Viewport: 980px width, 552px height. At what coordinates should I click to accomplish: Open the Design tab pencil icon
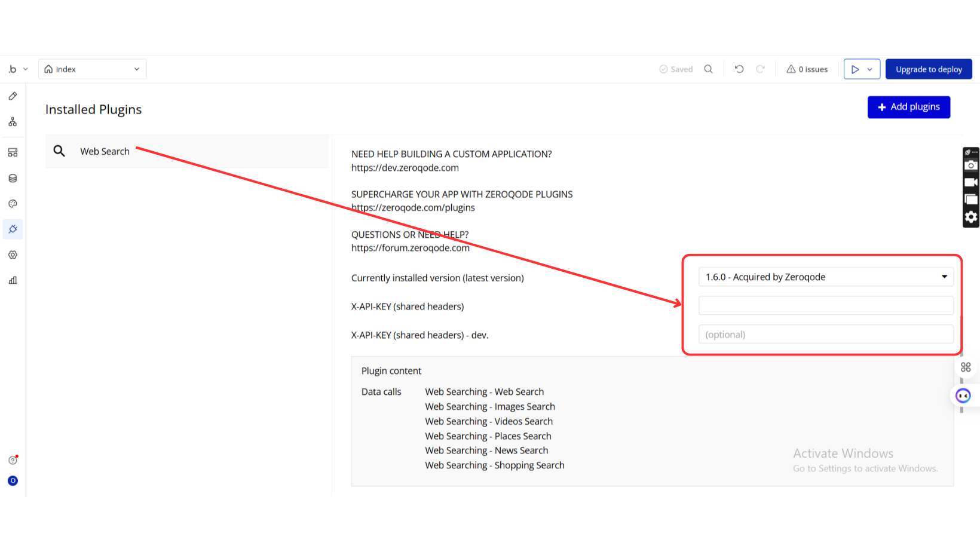(13, 96)
